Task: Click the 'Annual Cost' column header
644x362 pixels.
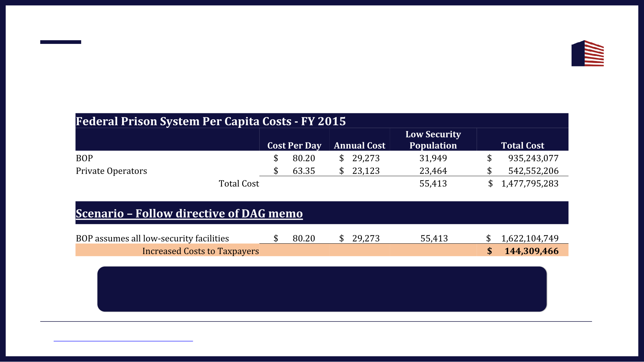Action: tap(360, 145)
